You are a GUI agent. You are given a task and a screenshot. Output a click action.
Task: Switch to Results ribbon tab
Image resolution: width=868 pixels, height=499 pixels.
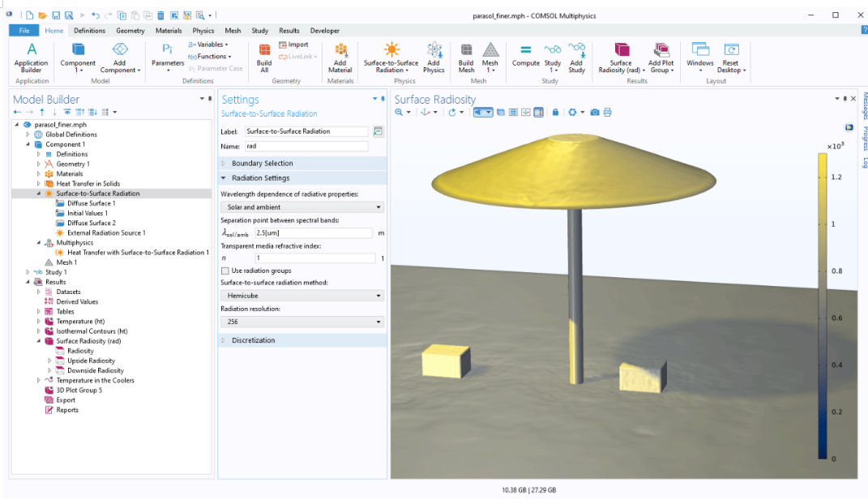[x=289, y=31]
